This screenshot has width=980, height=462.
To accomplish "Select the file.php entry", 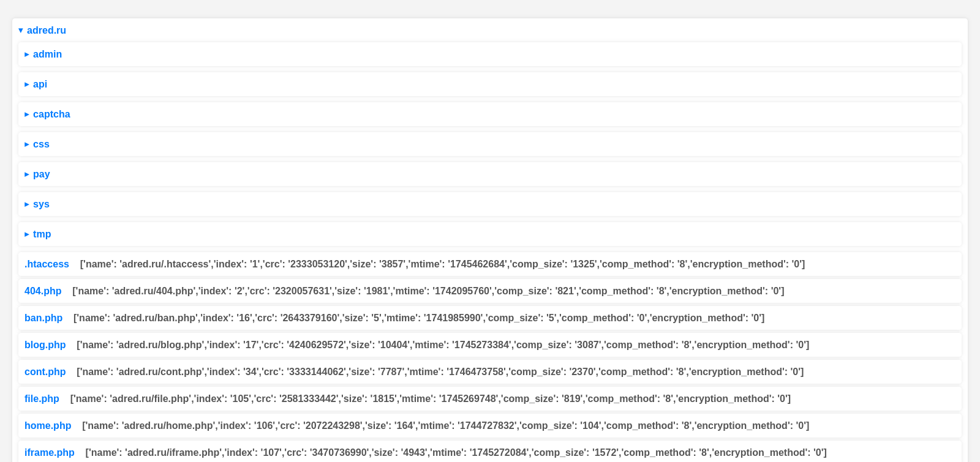I will coord(42,399).
